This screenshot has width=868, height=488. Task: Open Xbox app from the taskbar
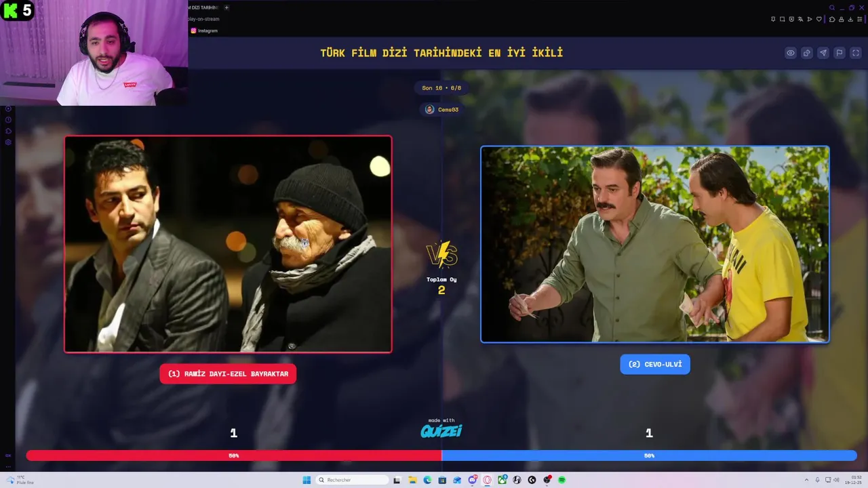(x=502, y=480)
